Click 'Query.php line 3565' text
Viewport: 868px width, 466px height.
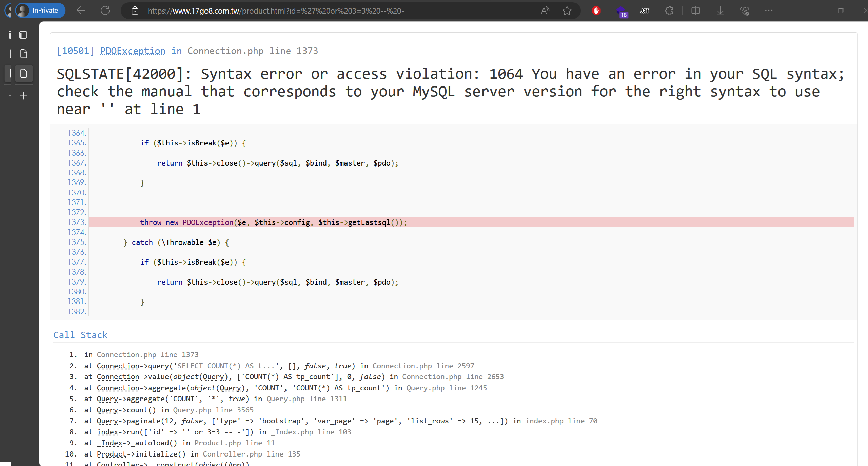tap(213, 410)
